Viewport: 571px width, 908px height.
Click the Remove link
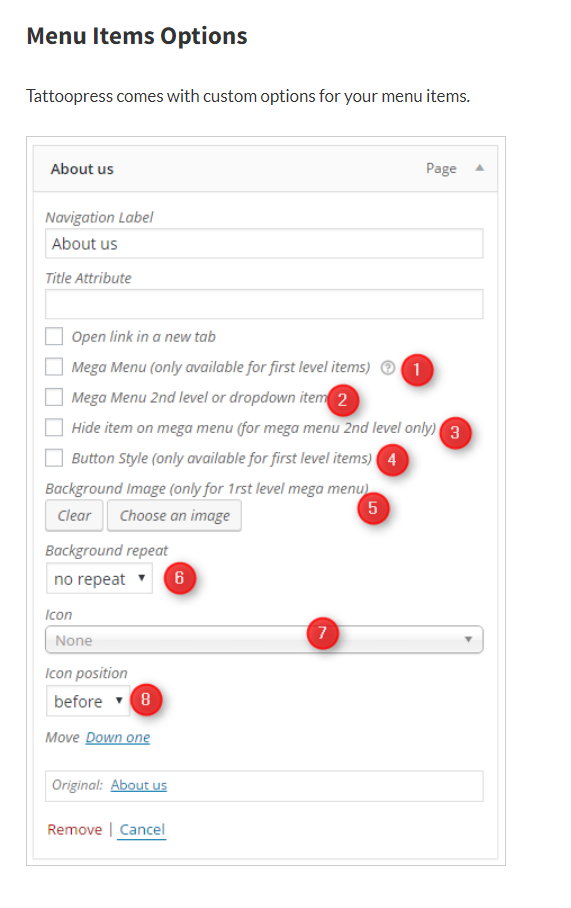coord(75,829)
